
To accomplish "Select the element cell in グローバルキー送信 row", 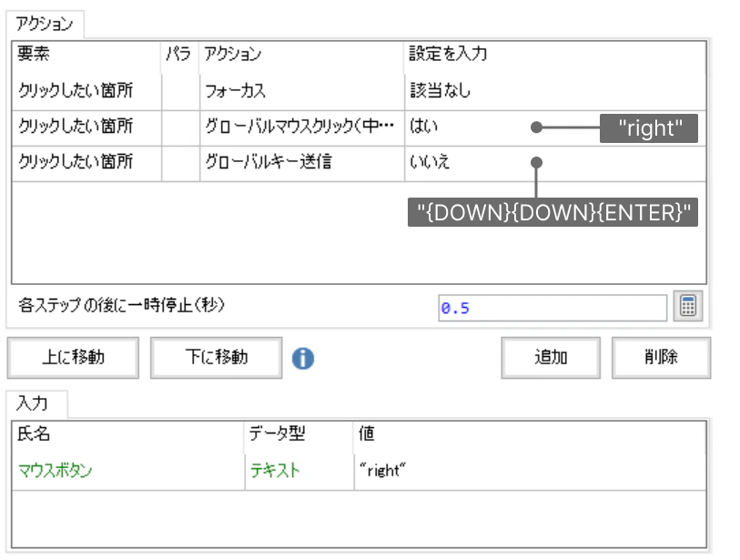I will tap(86, 162).
